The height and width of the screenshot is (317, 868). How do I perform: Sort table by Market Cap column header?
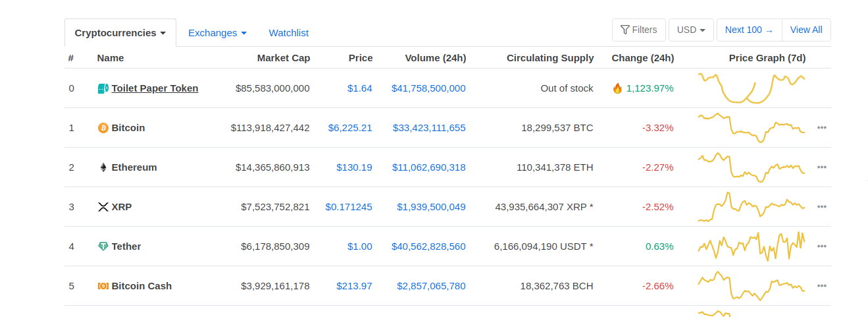[283, 58]
